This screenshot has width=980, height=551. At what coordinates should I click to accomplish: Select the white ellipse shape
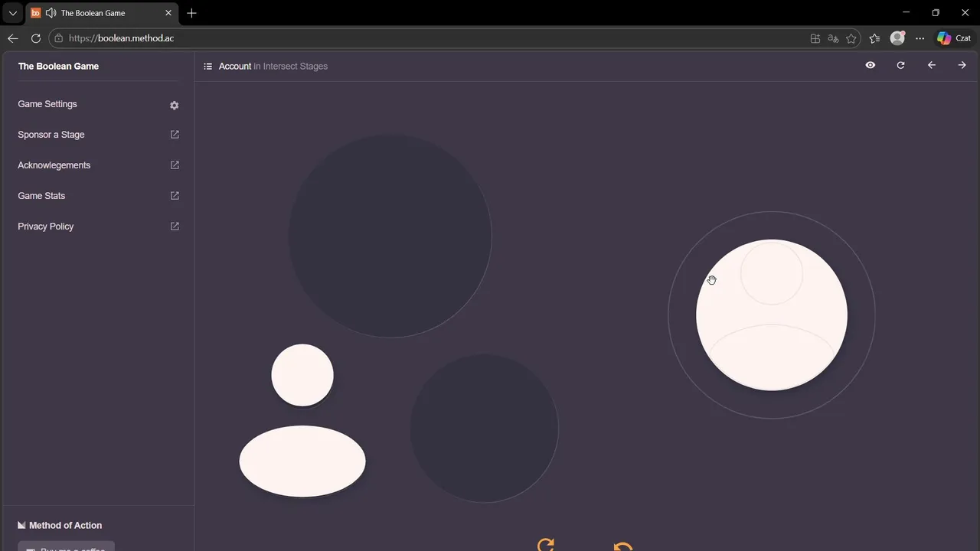(302, 461)
